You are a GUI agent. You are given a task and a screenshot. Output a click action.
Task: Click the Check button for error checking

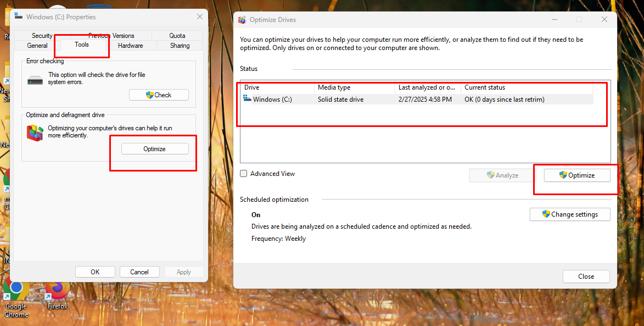click(x=159, y=95)
